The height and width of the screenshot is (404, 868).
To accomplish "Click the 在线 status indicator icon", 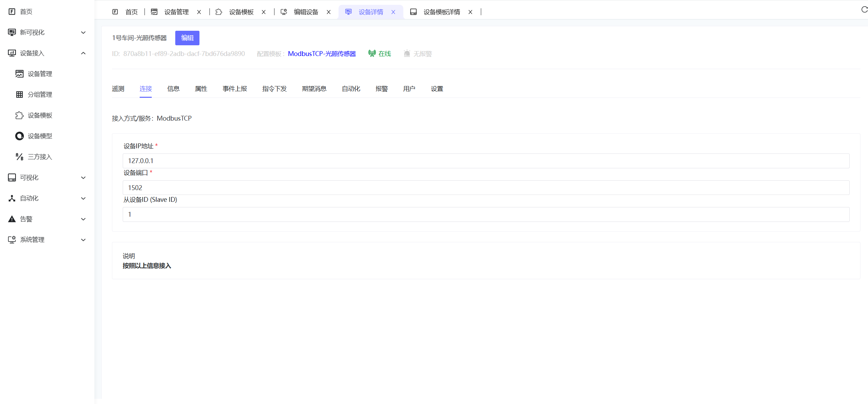I will pos(372,54).
